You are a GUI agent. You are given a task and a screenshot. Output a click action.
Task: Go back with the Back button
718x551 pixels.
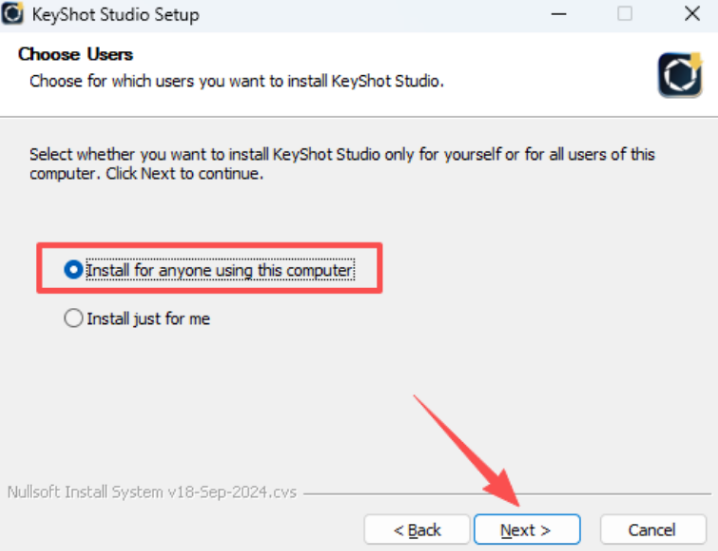click(417, 529)
